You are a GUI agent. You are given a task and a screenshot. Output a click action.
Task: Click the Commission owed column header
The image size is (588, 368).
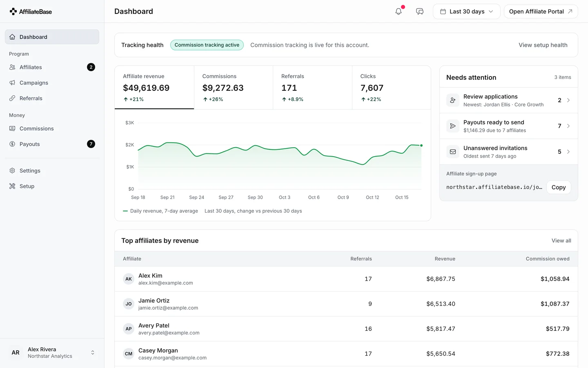click(548, 259)
